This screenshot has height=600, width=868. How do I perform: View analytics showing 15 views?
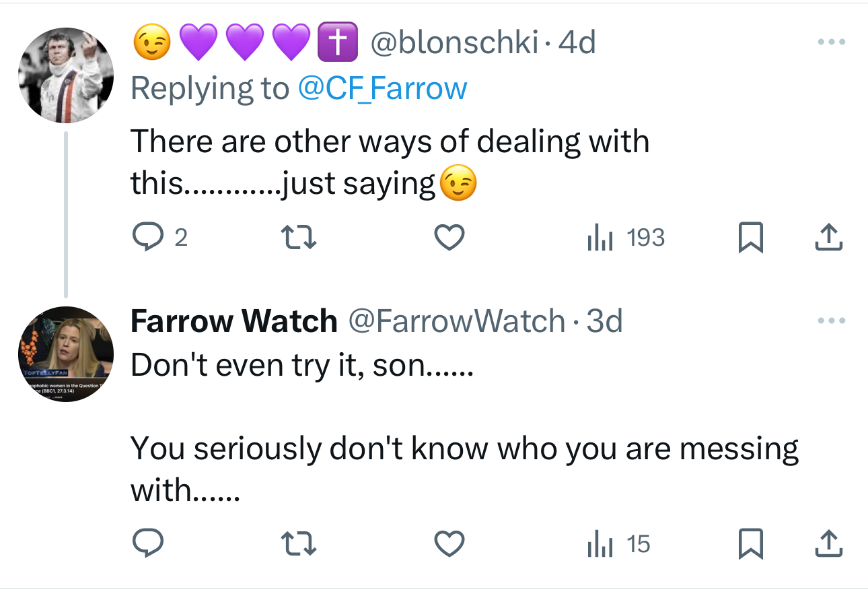(x=618, y=544)
